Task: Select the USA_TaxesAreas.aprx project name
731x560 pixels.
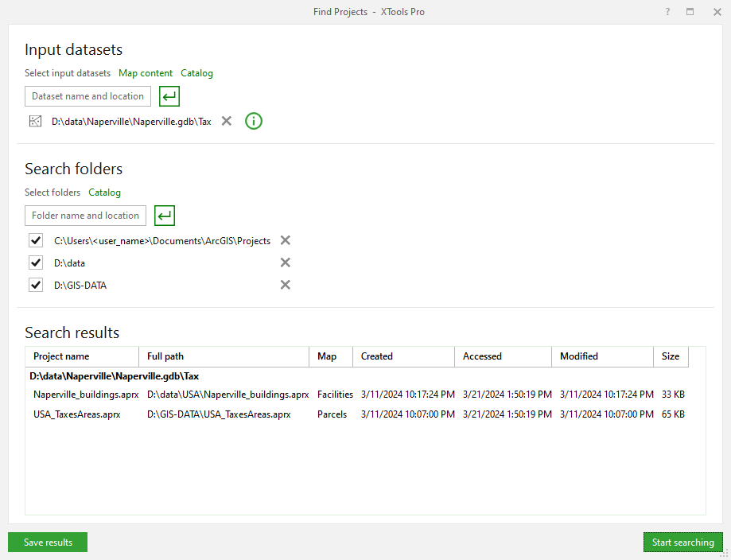Action: coord(77,414)
